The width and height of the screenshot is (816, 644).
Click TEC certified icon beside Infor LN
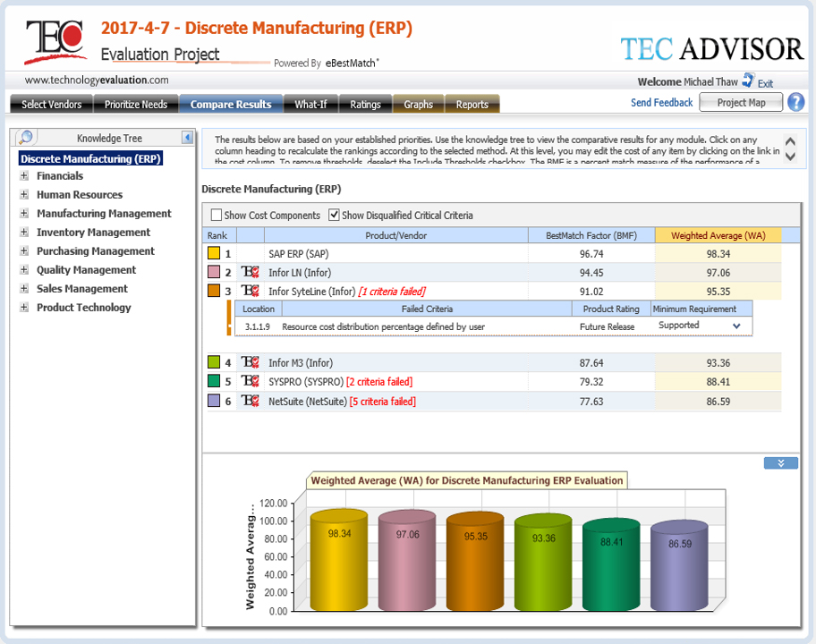coord(250,273)
